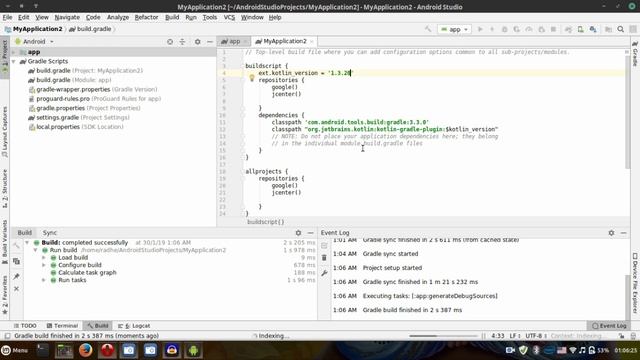640x360 pixels.
Task: Click the pin icon in Build panel sidebar
Action: (x=16, y=276)
